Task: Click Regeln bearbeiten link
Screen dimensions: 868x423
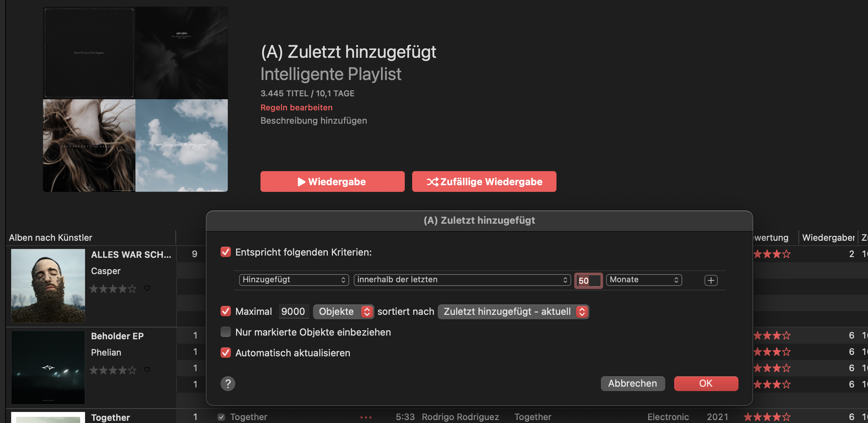Action: [x=296, y=107]
